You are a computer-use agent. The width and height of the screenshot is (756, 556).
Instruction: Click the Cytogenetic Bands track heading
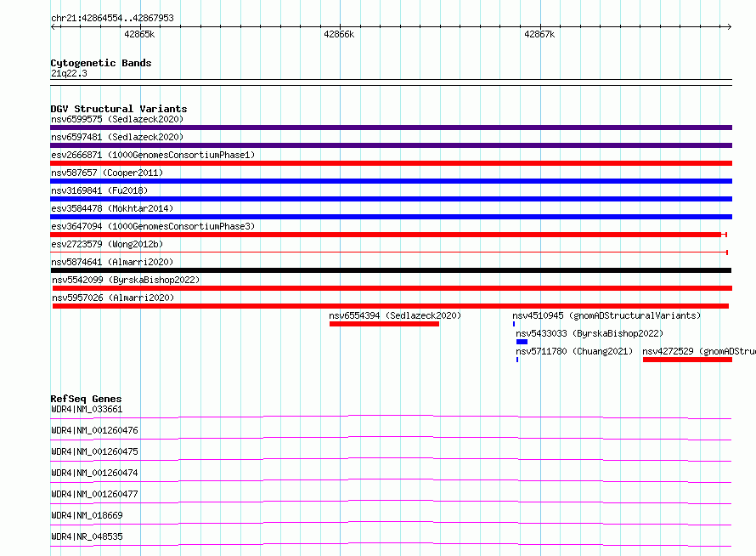tap(101, 63)
